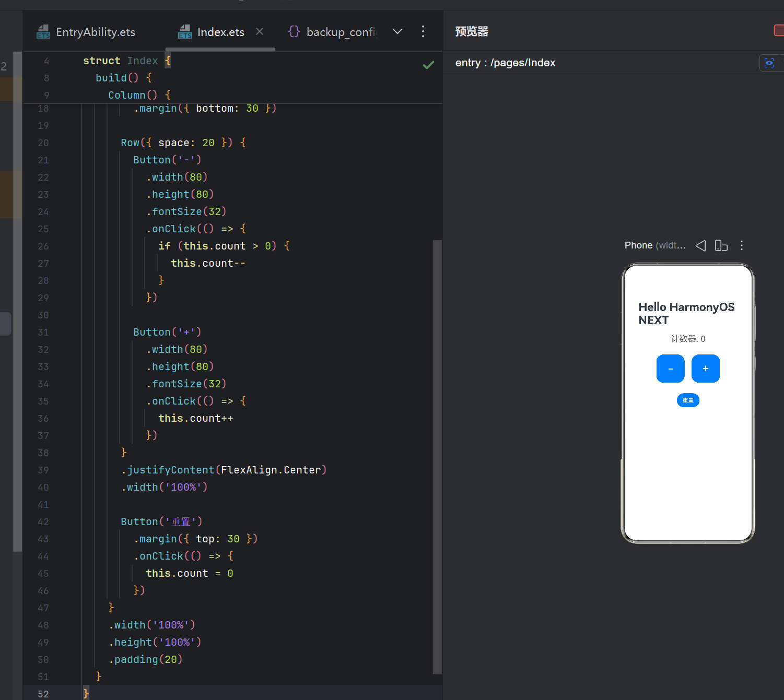784x700 pixels.
Task: Click the Button('重置') code line
Action: (x=161, y=521)
